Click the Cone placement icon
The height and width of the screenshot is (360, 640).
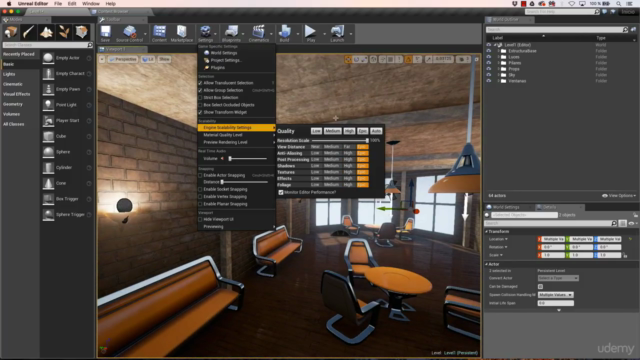point(48,183)
